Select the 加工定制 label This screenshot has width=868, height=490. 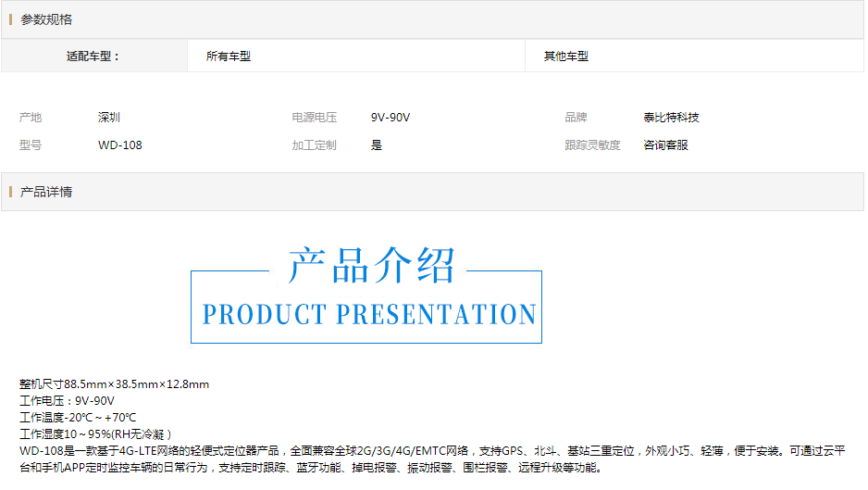click(x=315, y=144)
